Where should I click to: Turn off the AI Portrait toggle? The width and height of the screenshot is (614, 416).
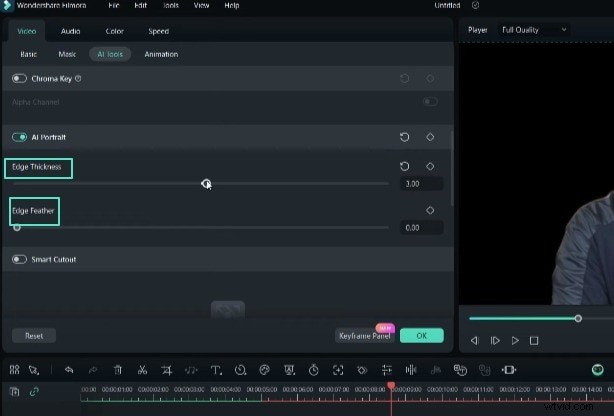click(x=19, y=137)
